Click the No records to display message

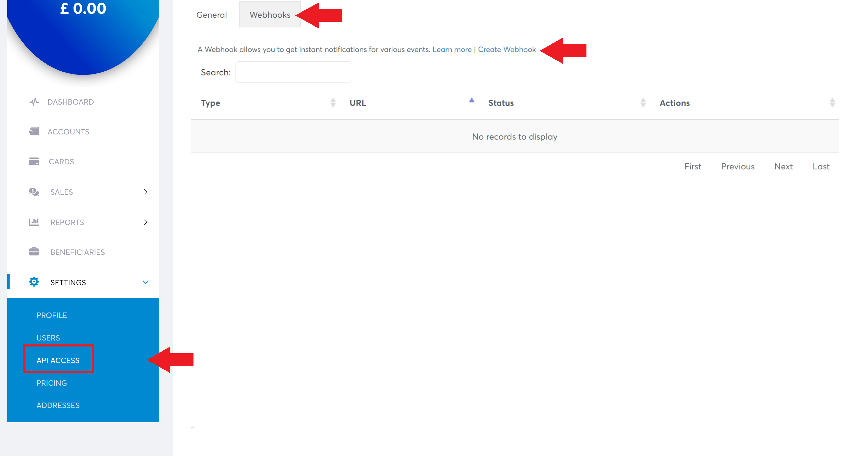(x=515, y=137)
